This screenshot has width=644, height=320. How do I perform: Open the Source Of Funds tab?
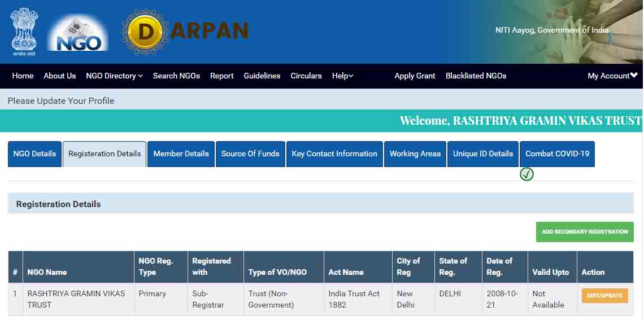coord(250,154)
